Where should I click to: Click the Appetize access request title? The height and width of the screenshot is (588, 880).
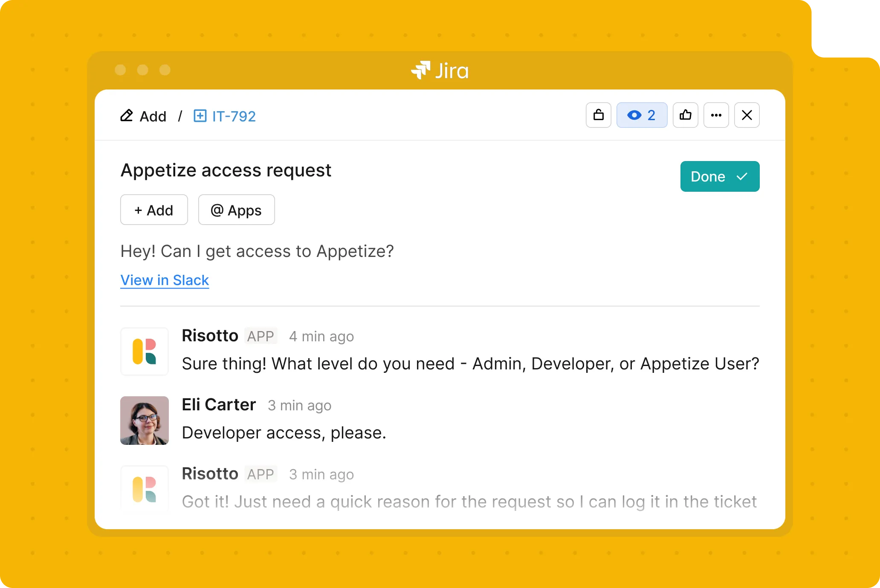pyautogui.click(x=226, y=170)
